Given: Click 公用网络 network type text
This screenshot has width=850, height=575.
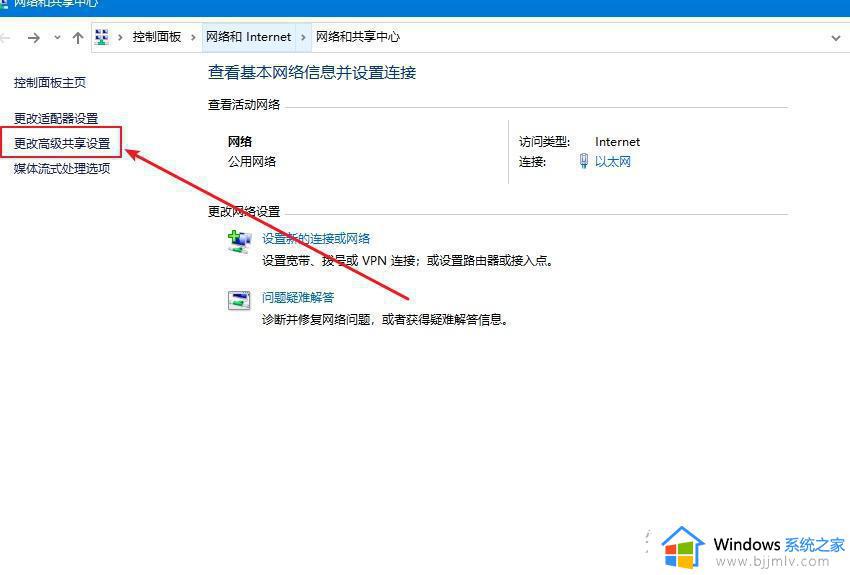Looking at the screenshot, I should coord(252,161).
